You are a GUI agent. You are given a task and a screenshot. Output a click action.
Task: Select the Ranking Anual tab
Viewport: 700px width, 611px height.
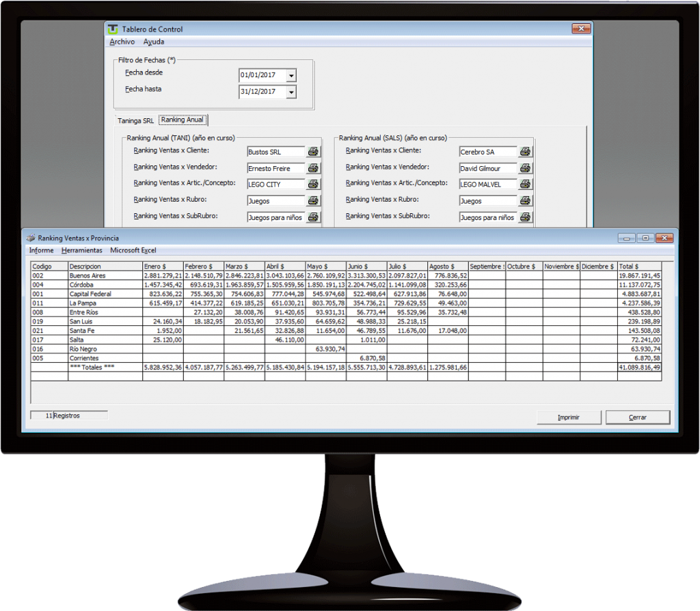pyautogui.click(x=182, y=118)
